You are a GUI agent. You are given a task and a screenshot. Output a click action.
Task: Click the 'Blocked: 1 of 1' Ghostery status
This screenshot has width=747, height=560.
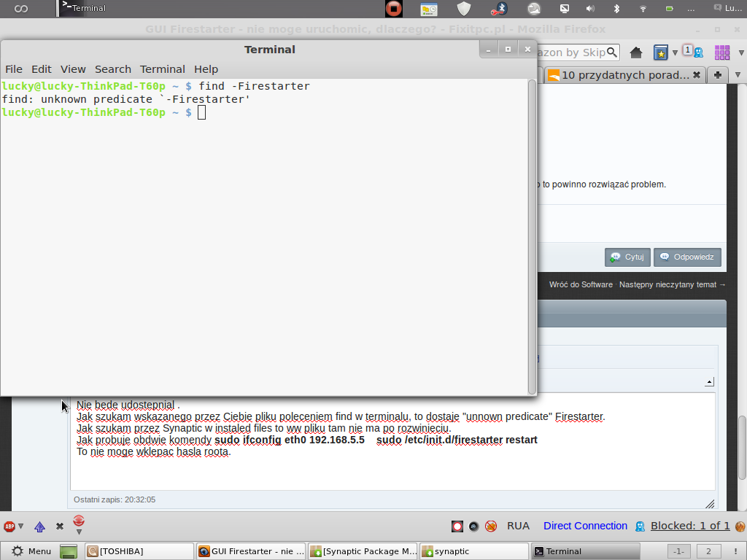coord(690,526)
